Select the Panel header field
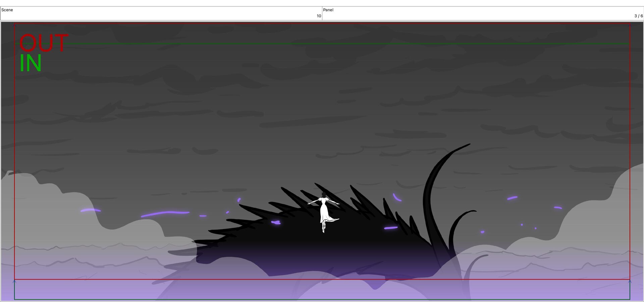The width and height of the screenshot is (644, 302). pyautogui.click(x=483, y=13)
